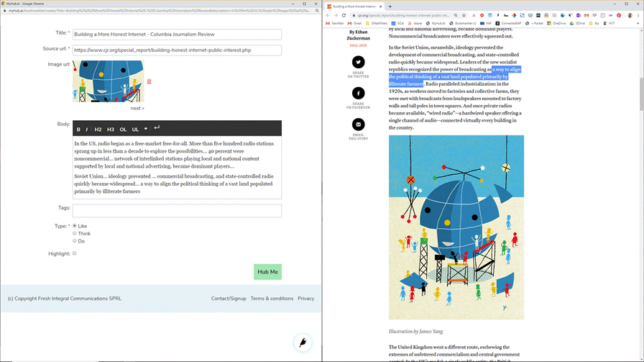Expand the bookmarks overflow chevron
This screenshot has height=362, width=644.
coord(638,24)
